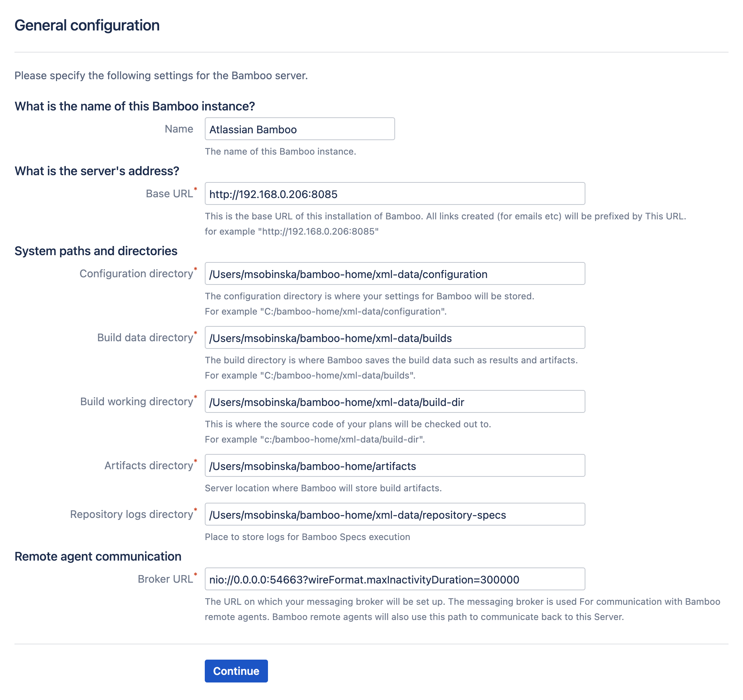Click into the Base URL field
743x700 pixels.
coord(395,193)
